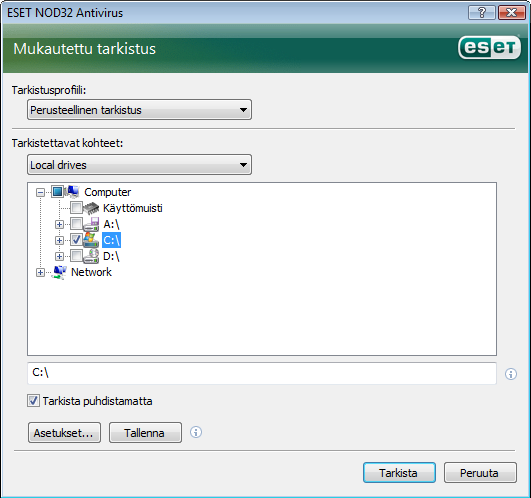Select the Network label in the tree

(91, 272)
